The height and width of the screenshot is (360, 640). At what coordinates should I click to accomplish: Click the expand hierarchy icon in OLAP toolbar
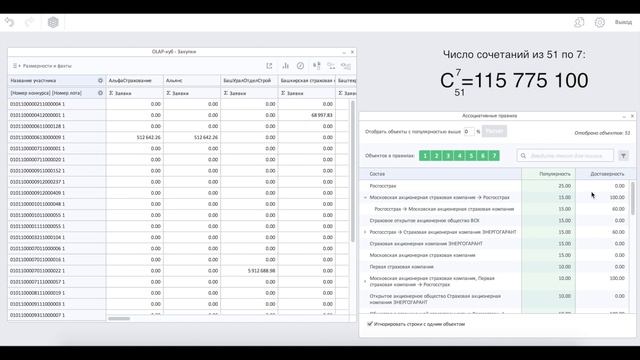click(x=331, y=66)
